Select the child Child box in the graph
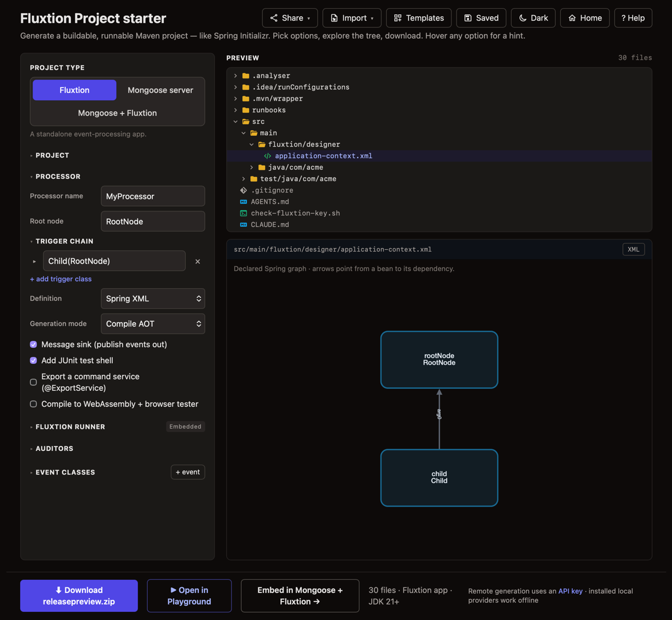This screenshot has height=620, width=672. tap(439, 478)
